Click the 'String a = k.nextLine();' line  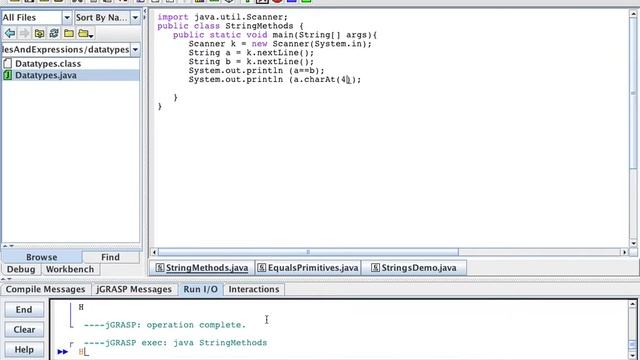251,53
